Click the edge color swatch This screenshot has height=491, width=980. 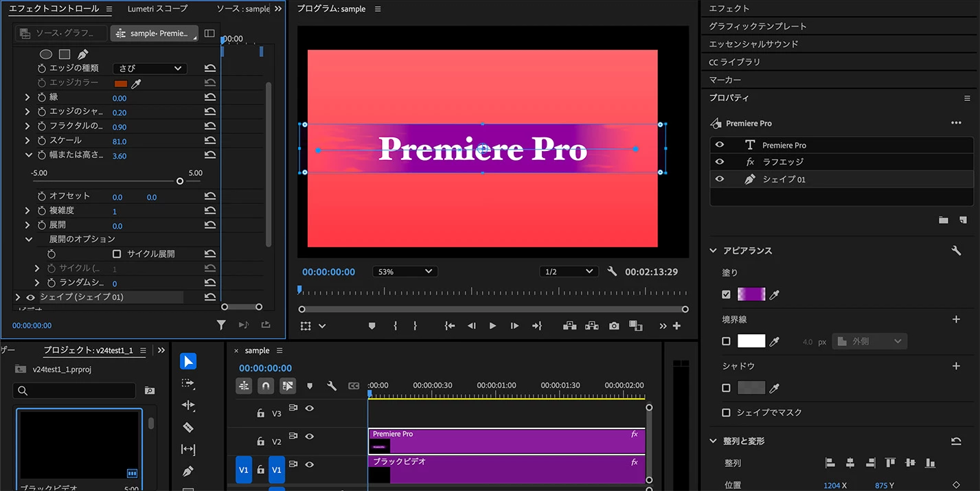[x=121, y=83]
